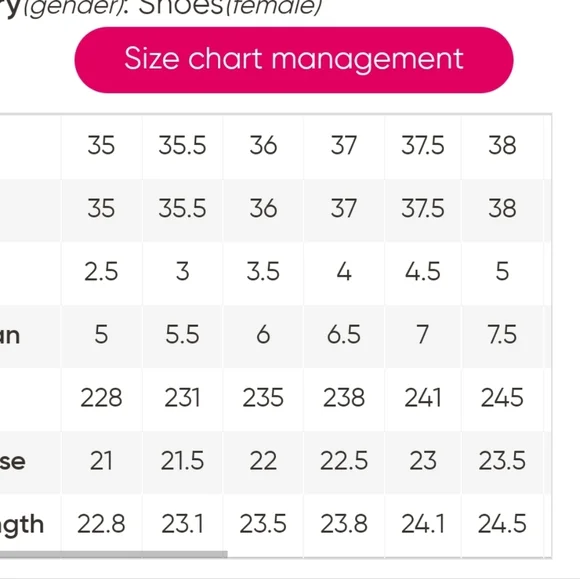Select the 22.5 size cell
Screen dimensions: 580x579
click(344, 461)
